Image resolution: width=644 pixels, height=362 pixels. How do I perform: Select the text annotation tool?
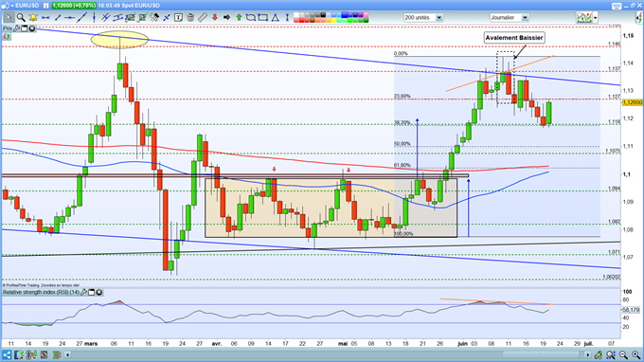(x=178, y=18)
